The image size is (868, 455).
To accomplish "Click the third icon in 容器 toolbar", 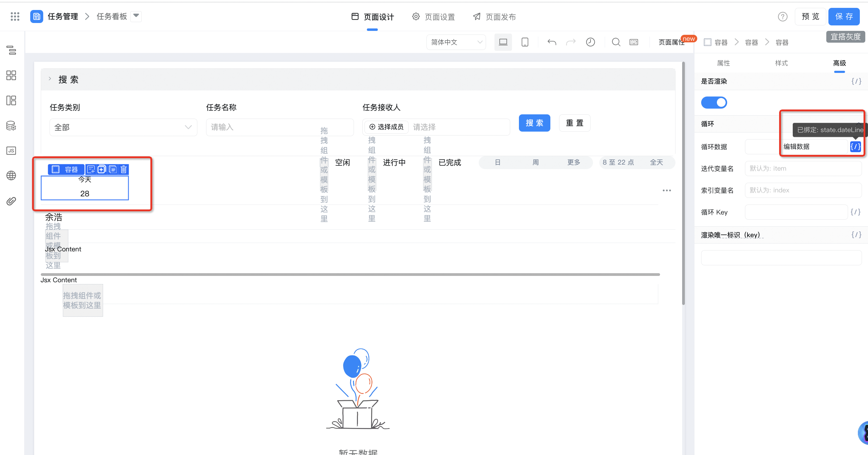I will [x=112, y=169].
